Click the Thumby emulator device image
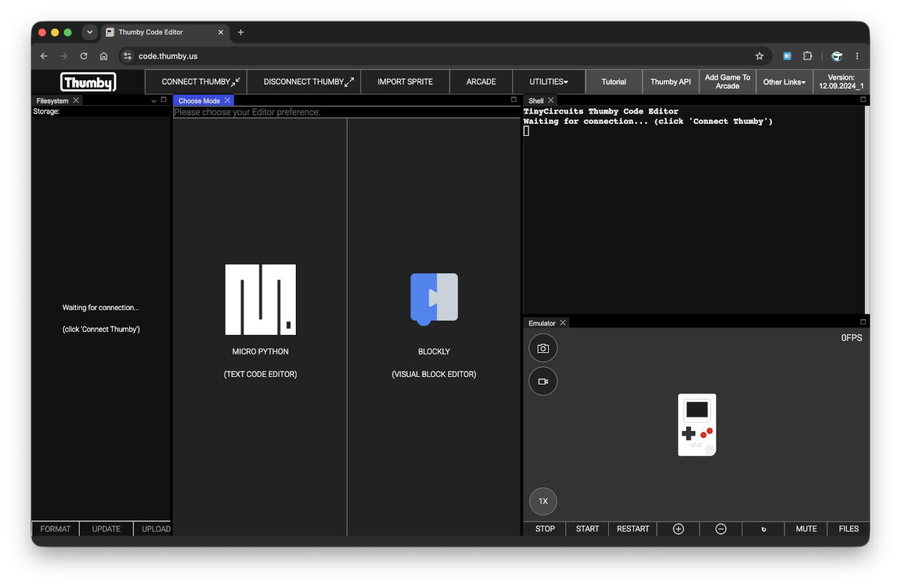Viewport: 901px width, 588px height. coord(697,424)
